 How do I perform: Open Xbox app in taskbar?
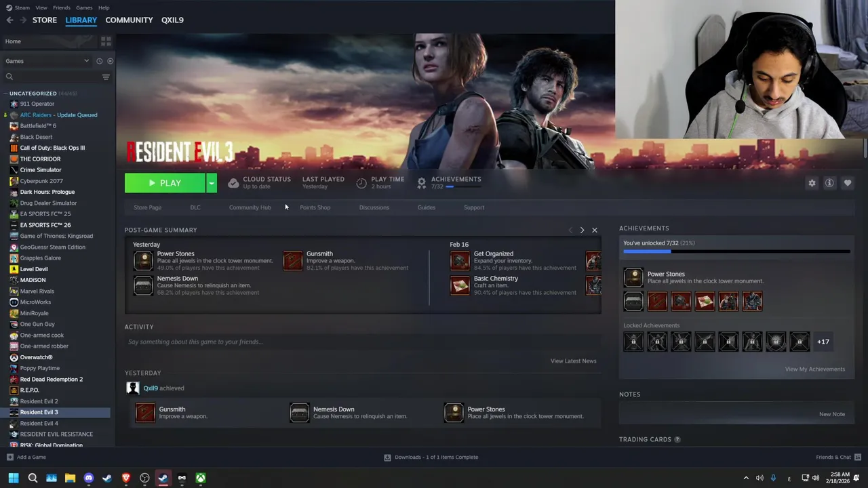(x=201, y=479)
